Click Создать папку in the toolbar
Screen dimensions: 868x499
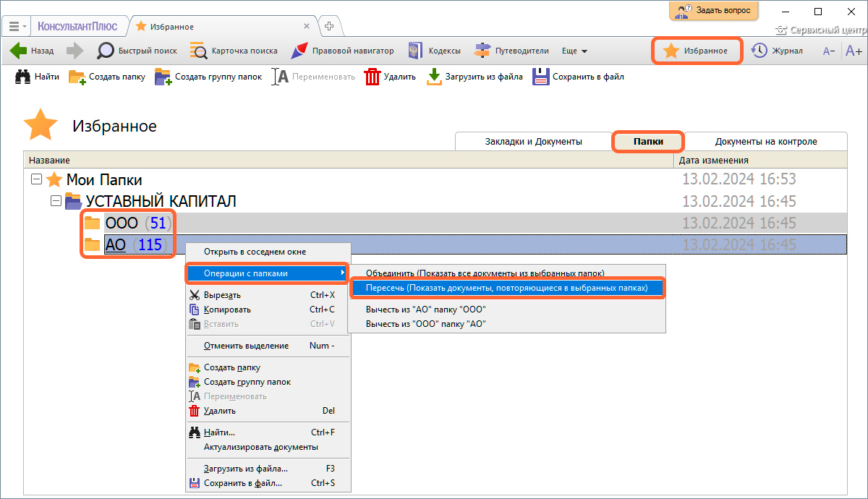(x=107, y=77)
